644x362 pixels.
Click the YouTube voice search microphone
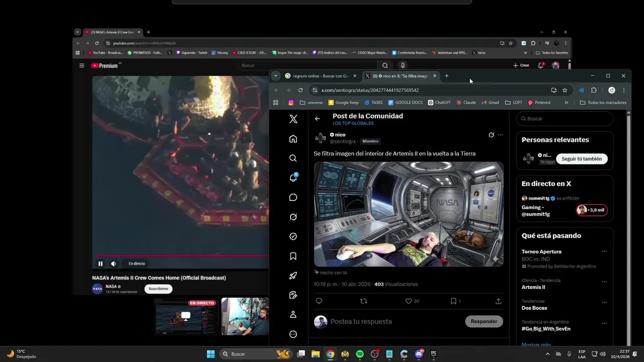403,65
